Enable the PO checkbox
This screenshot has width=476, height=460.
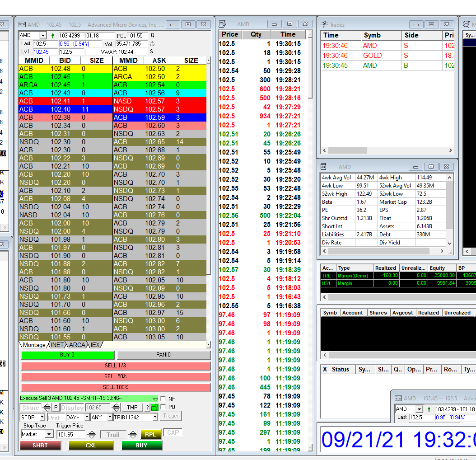pos(163,407)
